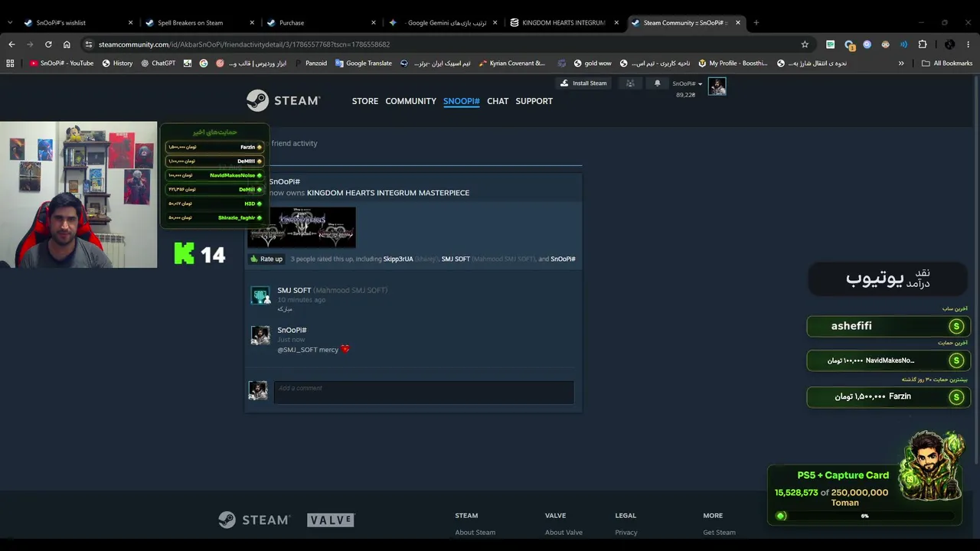Open Steam notifications bell
Screen dimensions: 980x551
(x=657, y=83)
